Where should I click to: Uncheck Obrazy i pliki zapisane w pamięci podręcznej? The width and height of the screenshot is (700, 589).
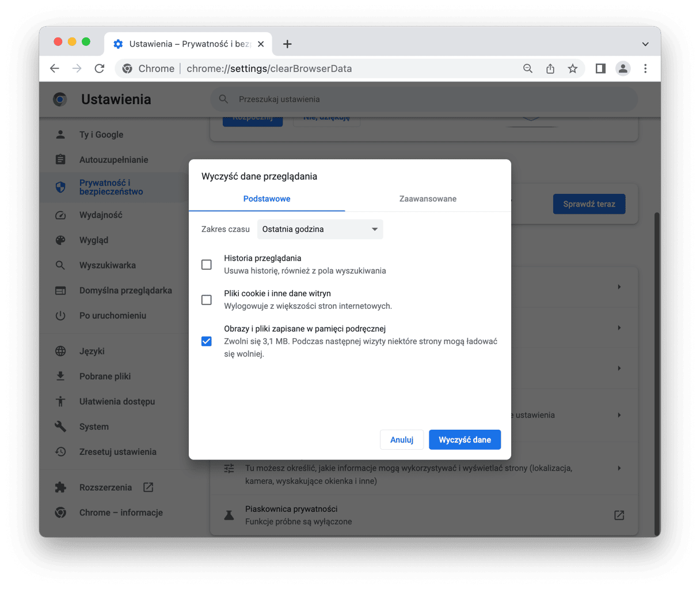tap(207, 341)
